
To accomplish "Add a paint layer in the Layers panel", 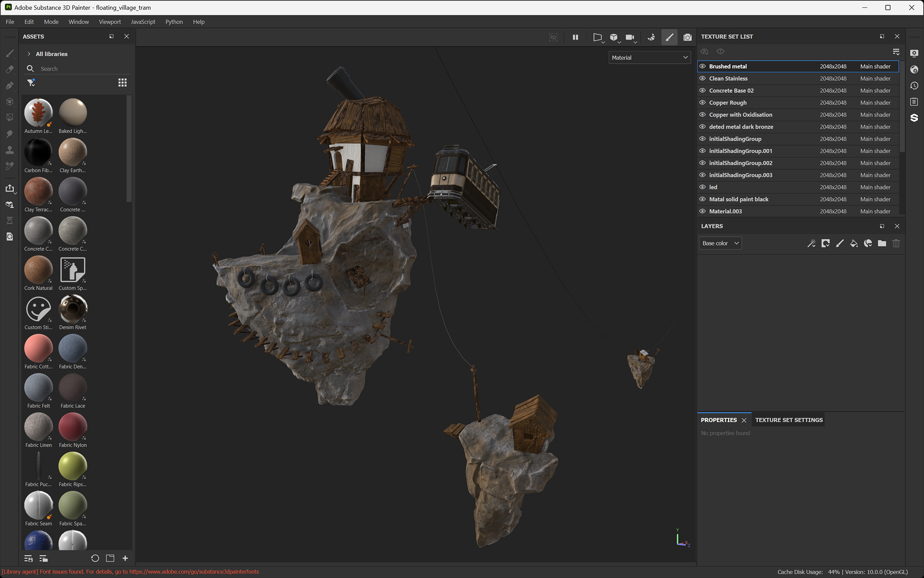I will pyautogui.click(x=840, y=243).
